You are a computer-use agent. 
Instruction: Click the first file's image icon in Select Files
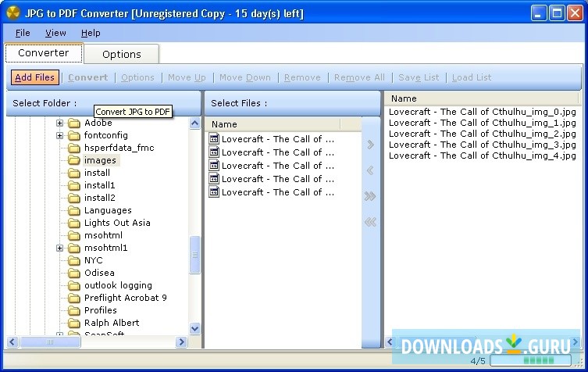click(214, 139)
